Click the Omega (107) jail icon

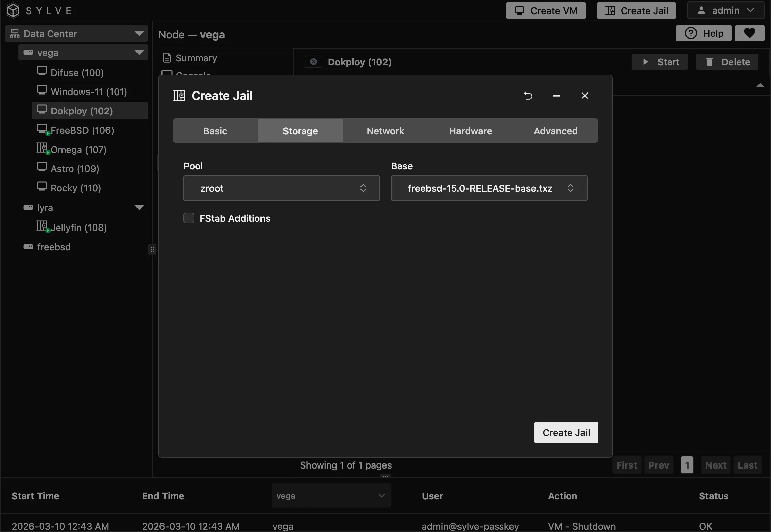(42, 148)
